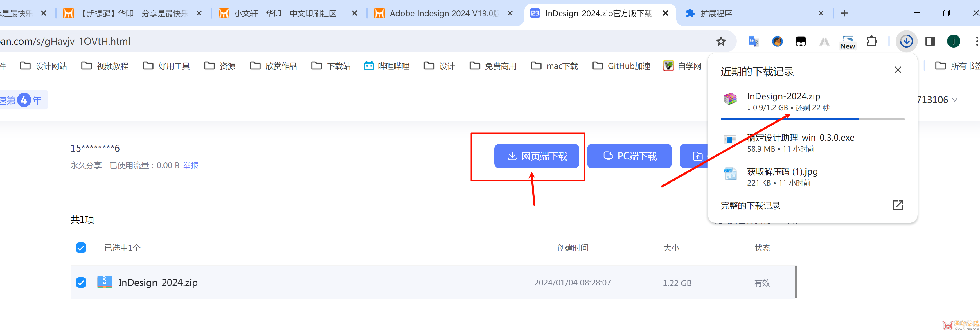Open 完整的下载记录 link
The image size is (980, 331).
pyautogui.click(x=750, y=206)
